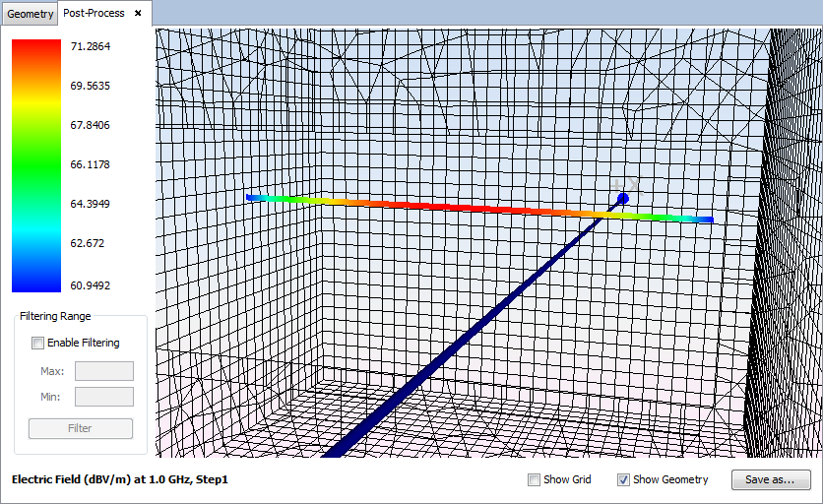
Task: Open the Save as... dialog
Action: pos(771,480)
